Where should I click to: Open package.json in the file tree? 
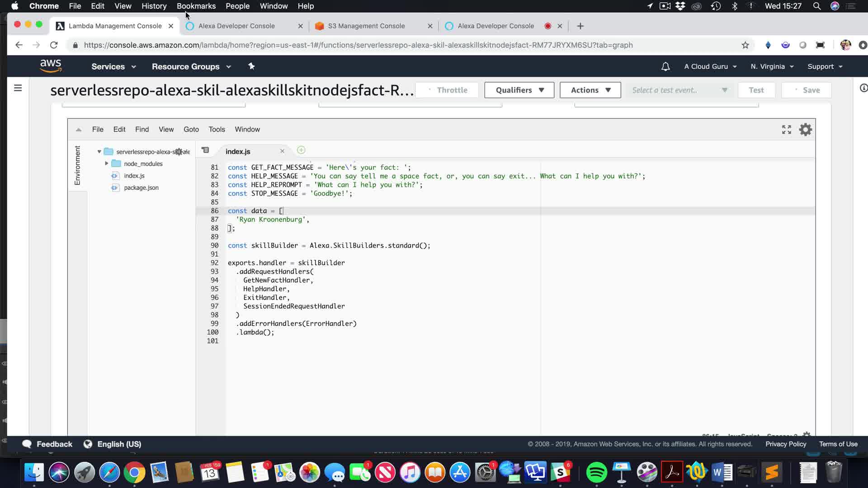point(141,188)
